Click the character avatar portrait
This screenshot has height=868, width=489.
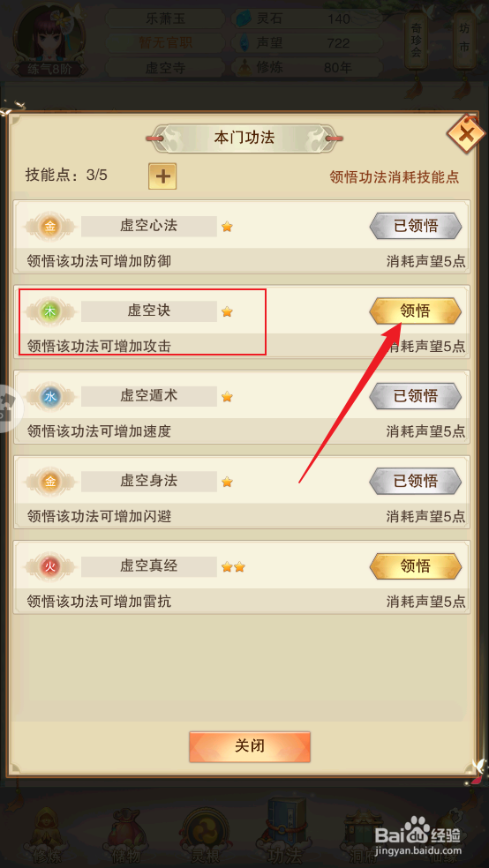tap(49, 39)
